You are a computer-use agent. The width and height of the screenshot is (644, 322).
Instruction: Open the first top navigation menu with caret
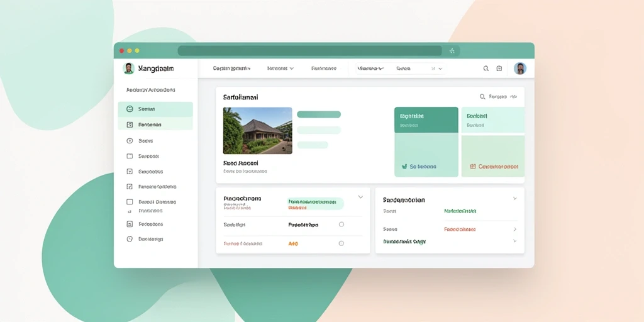[231, 68]
